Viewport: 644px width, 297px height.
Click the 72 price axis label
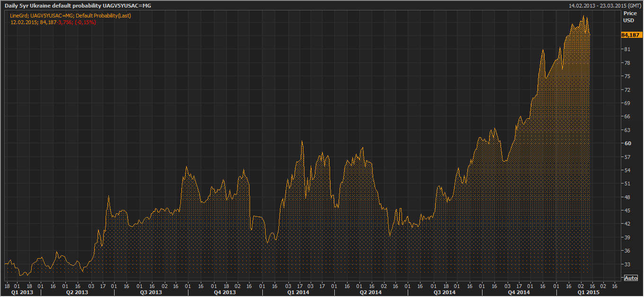click(627, 89)
